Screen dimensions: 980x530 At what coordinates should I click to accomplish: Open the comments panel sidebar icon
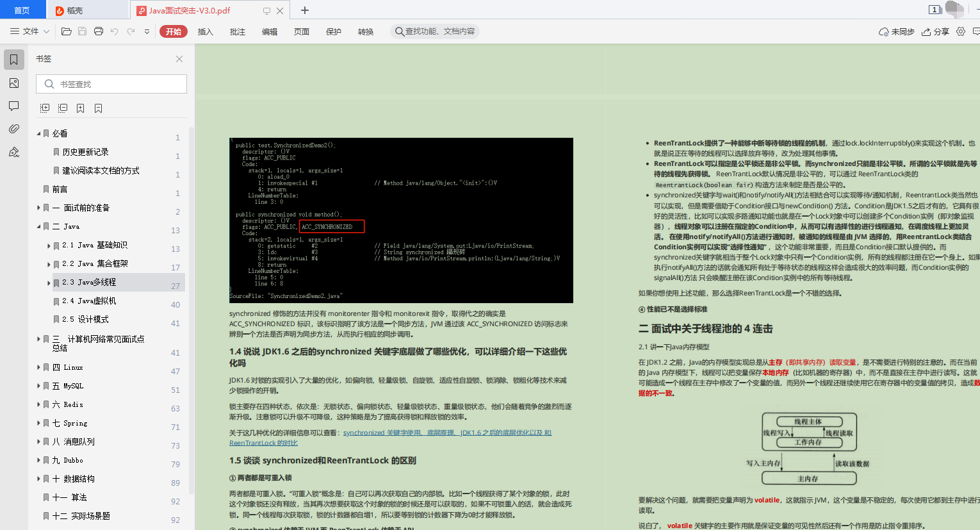tap(13, 106)
